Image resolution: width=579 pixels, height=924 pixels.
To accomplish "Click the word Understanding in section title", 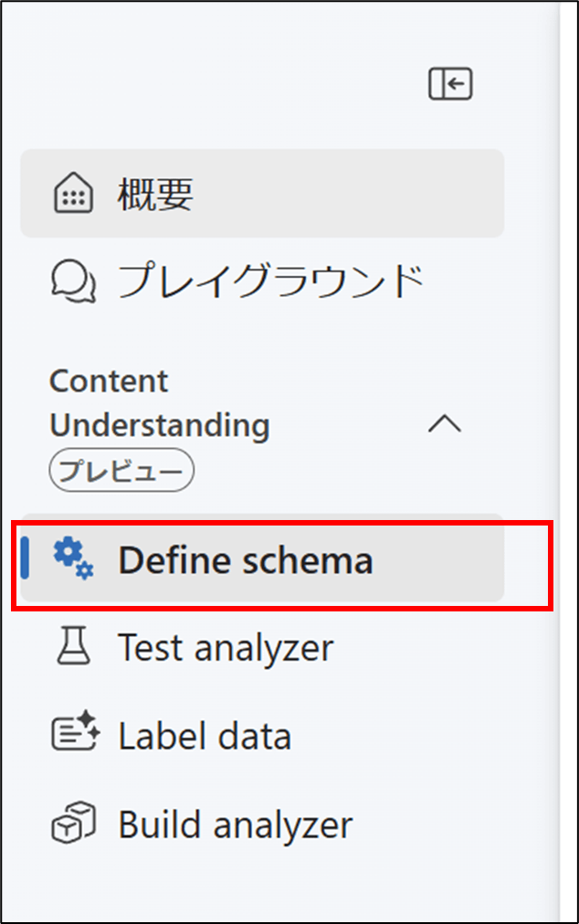I will [160, 427].
